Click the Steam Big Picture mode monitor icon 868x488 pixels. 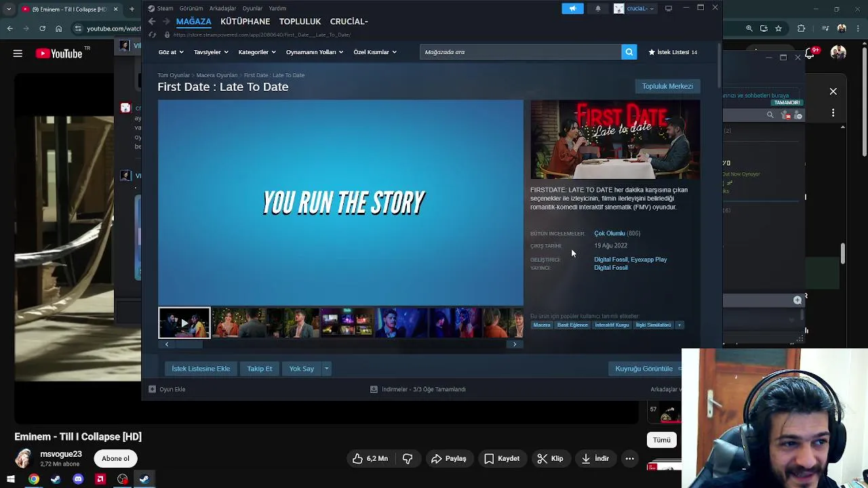(x=669, y=8)
